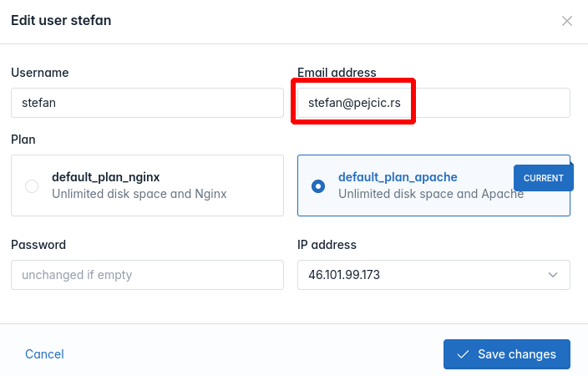Click the Password label
The image size is (588, 376).
tap(38, 245)
